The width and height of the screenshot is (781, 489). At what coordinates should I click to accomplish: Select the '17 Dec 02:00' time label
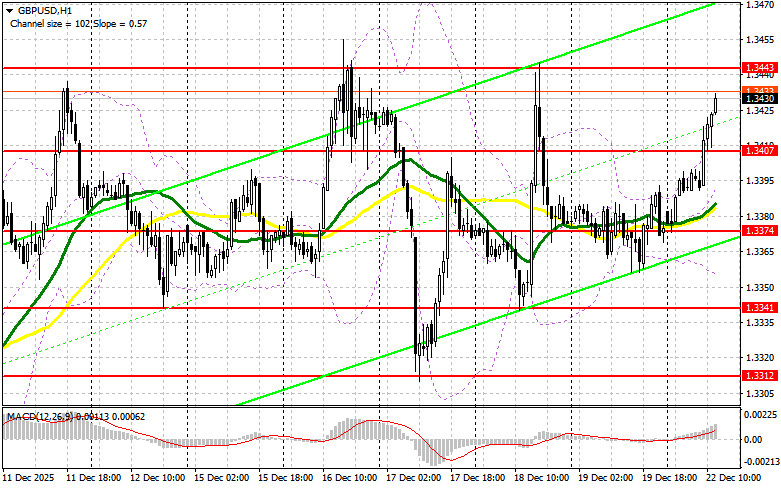(x=413, y=478)
